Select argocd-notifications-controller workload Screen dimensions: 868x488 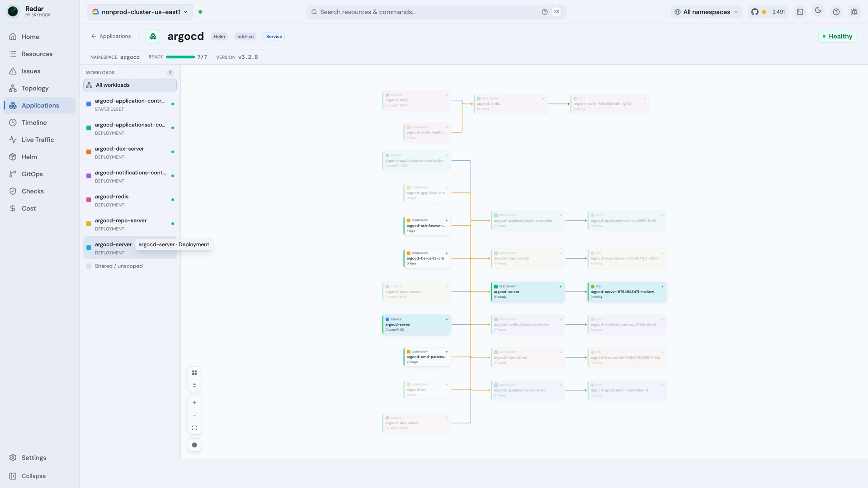(x=130, y=176)
